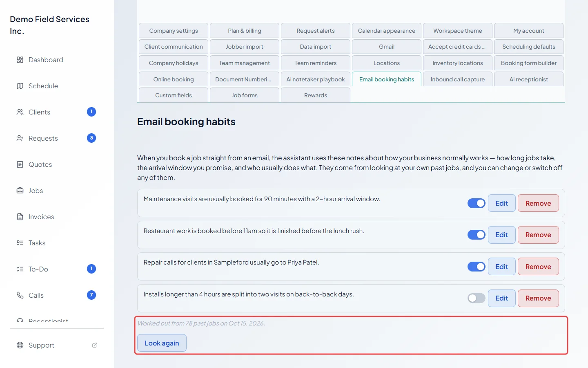The image size is (588, 368).
Task: Click the Quotes document icon
Action: [x=20, y=164]
